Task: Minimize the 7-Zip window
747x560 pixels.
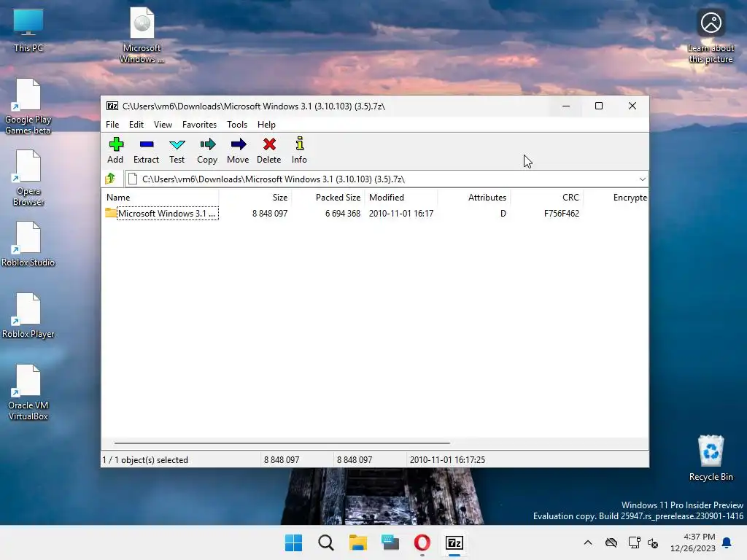Action: click(566, 106)
